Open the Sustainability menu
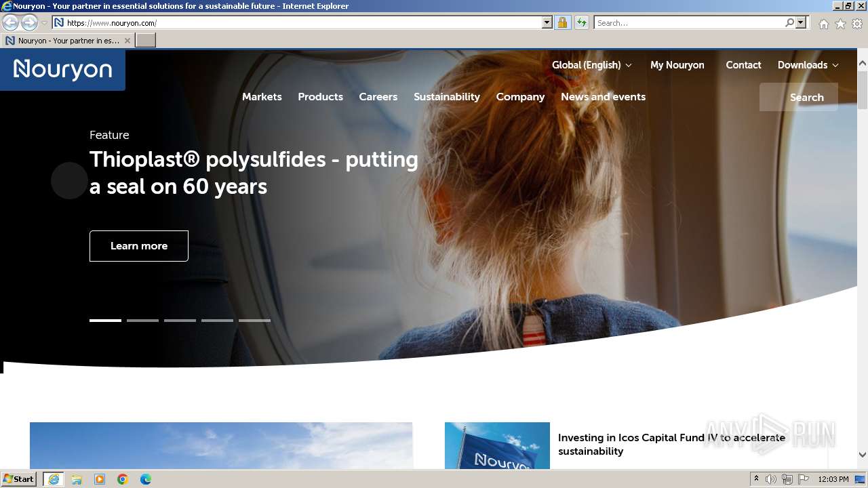The width and height of the screenshot is (868, 488). [447, 97]
